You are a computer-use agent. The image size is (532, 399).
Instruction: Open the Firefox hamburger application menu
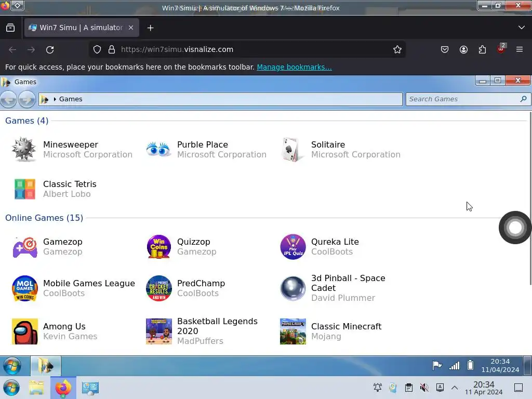tap(520, 49)
